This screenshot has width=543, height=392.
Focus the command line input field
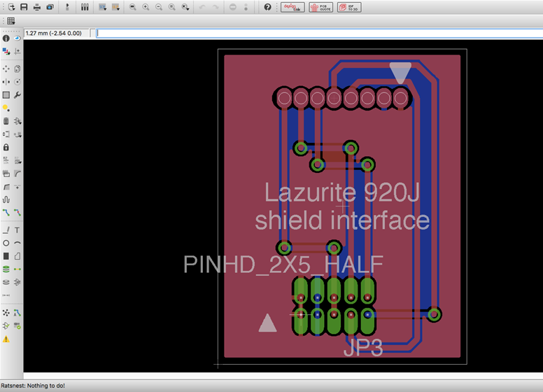point(319,33)
